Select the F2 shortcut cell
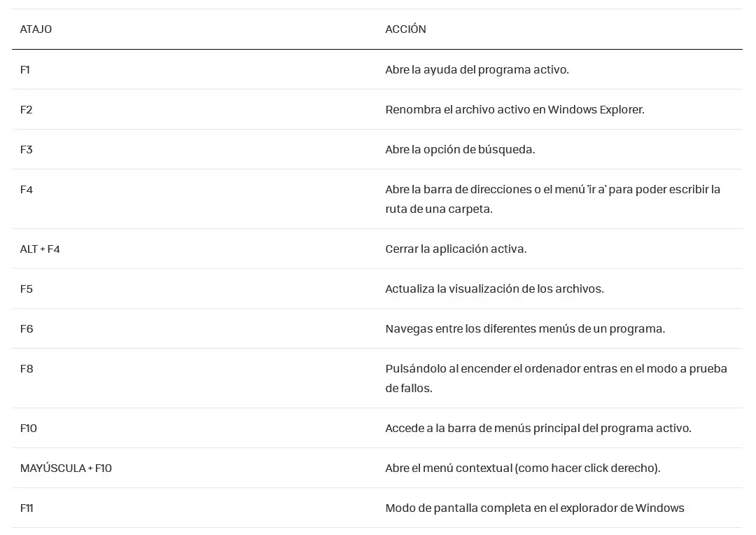 27,109
